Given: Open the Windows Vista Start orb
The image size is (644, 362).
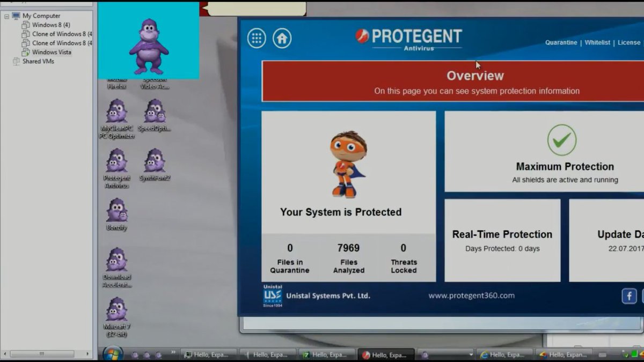Looking at the screenshot, I should [x=113, y=354].
